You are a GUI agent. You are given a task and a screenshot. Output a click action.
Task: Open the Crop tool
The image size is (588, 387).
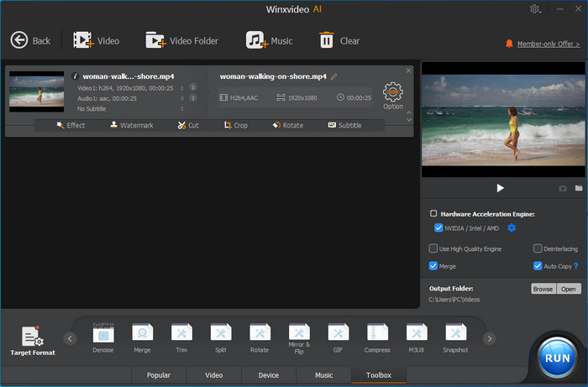pyautogui.click(x=235, y=125)
